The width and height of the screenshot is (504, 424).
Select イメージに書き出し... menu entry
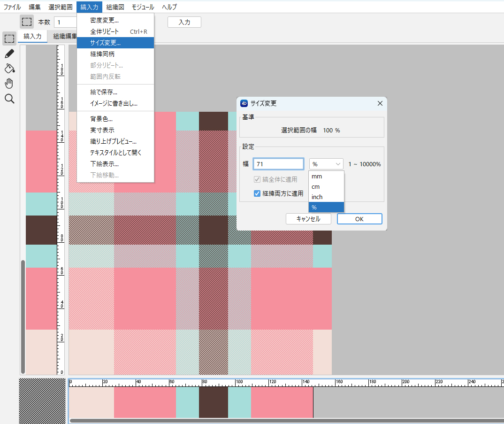pyautogui.click(x=115, y=104)
